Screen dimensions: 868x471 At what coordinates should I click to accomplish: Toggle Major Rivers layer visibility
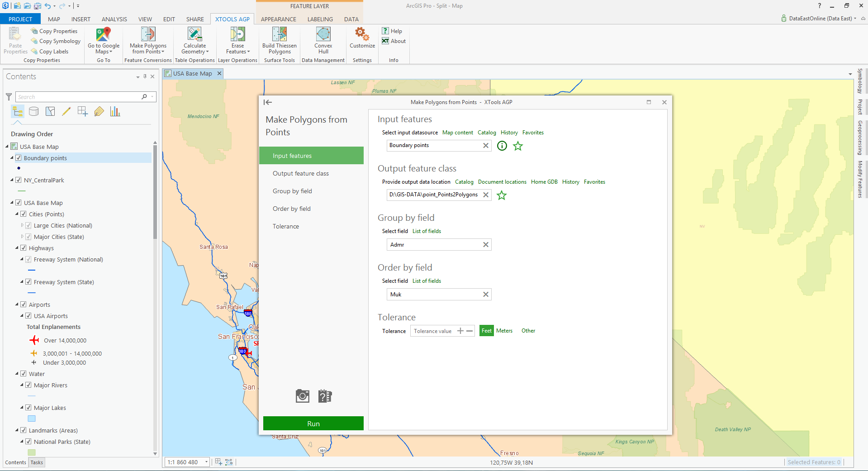click(28, 385)
